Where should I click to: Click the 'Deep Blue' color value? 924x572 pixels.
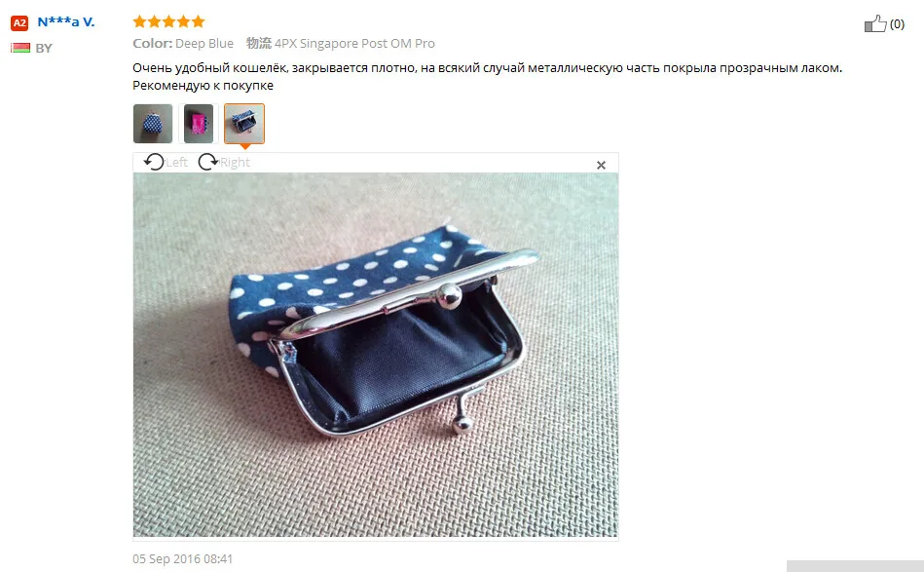click(203, 44)
